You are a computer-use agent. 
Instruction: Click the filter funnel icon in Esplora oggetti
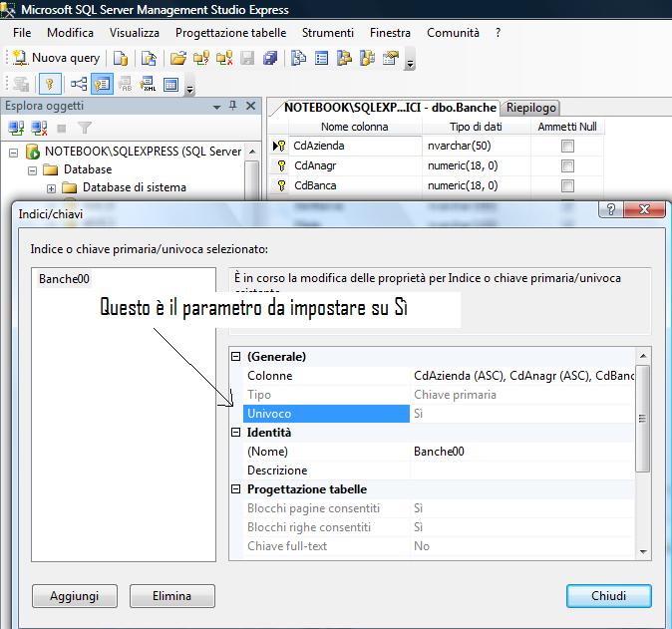(85, 128)
